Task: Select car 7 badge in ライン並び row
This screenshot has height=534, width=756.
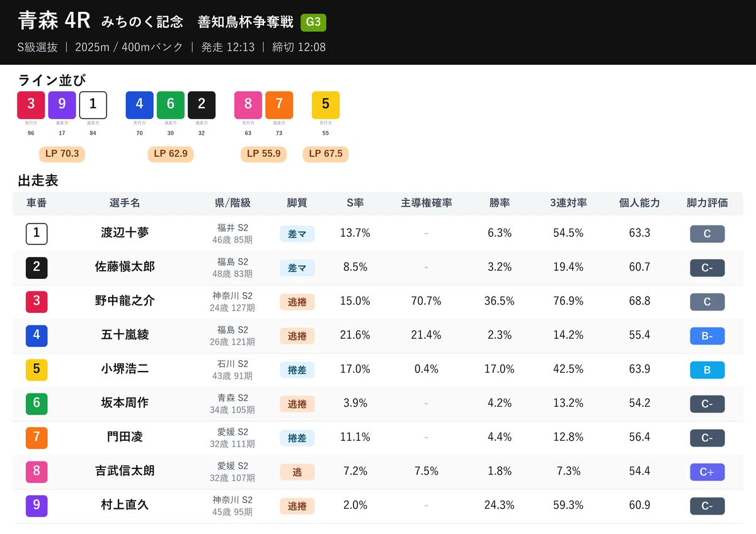Action: 279,105
